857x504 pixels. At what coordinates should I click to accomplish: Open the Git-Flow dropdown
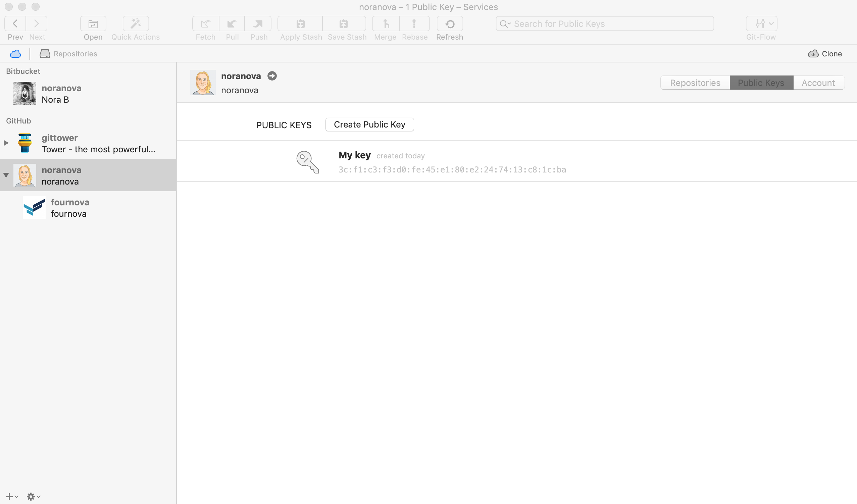coord(761,24)
